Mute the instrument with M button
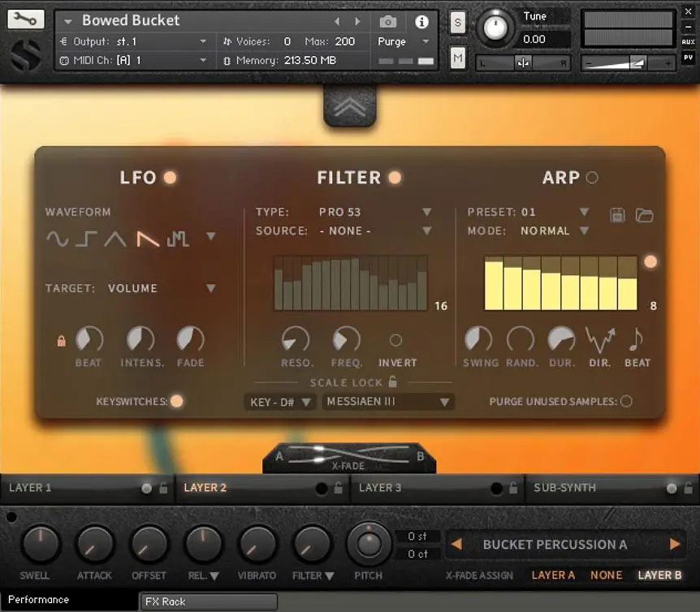Screen dimensions: 700x612 457,58
